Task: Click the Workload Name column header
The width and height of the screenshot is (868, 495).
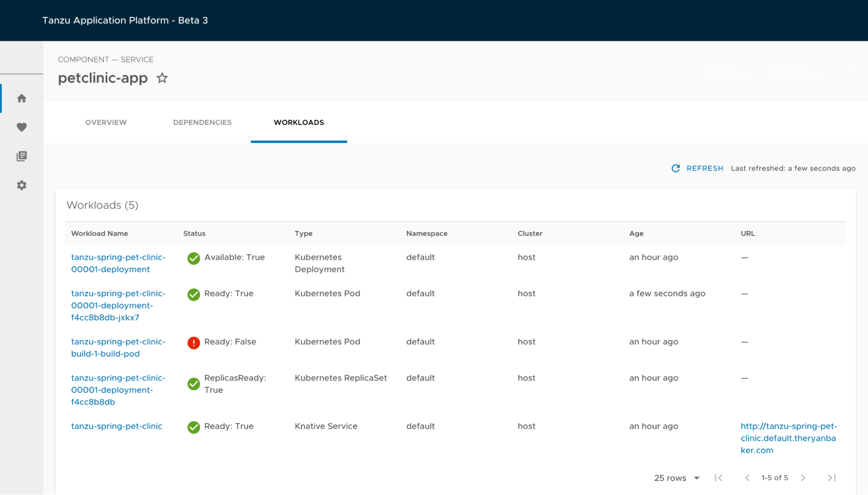Action: [x=99, y=234]
